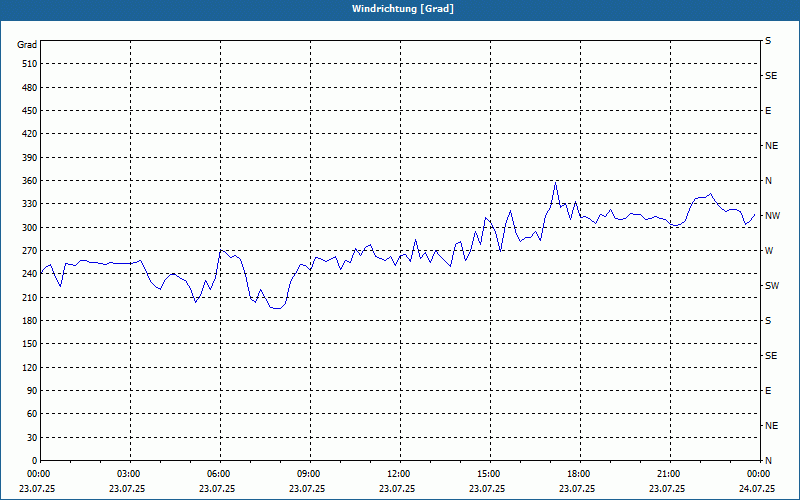The height and width of the screenshot is (500, 800).
Task: Click the 150 left axis value
Action: click(30, 343)
